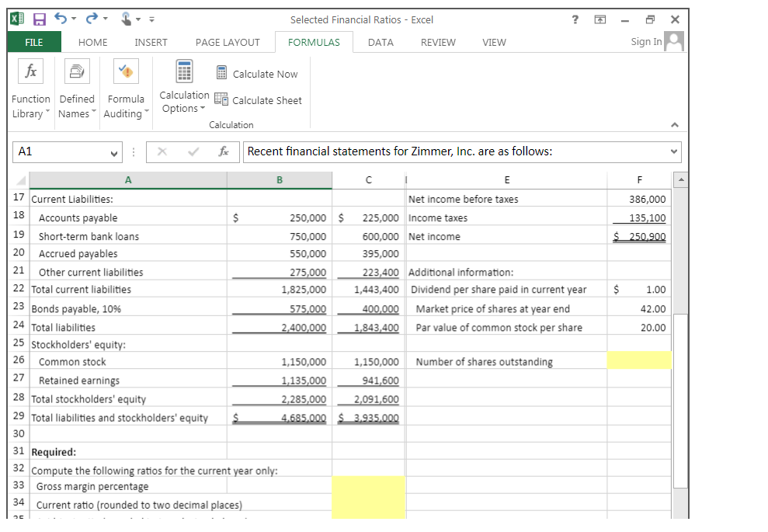Viewport: 768px width, 532px height.
Task: Click the 'Accounts payable' cell
Action: click(128, 217)
